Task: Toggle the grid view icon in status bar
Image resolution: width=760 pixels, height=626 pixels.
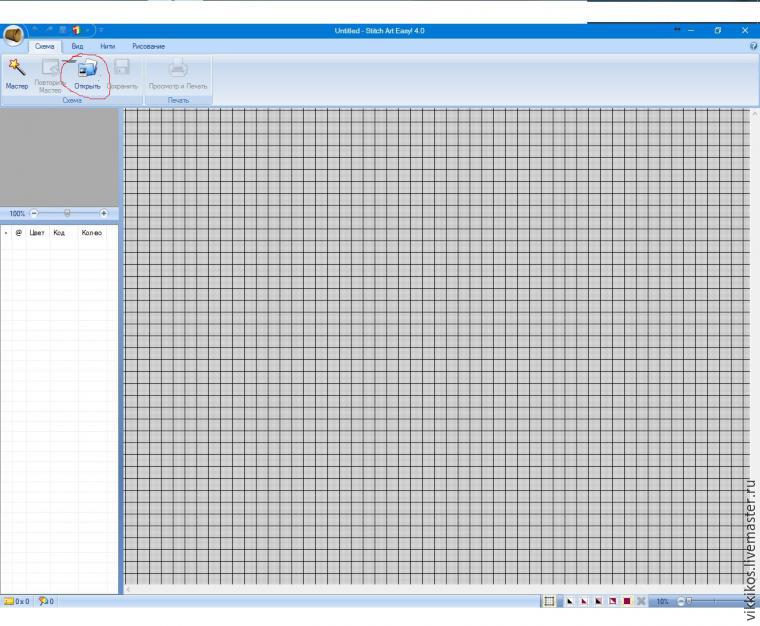Action: [x=549, y=601]
